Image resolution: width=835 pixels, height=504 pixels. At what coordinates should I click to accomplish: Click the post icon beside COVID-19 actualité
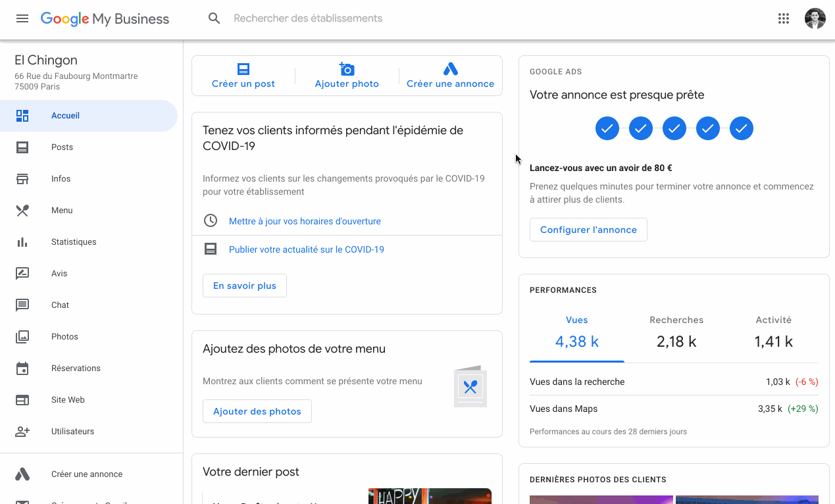click(x=211, y=249)
